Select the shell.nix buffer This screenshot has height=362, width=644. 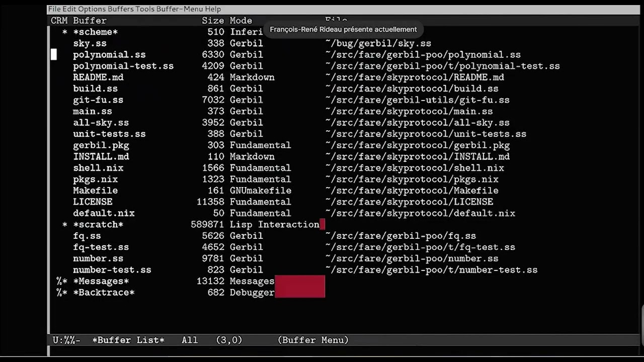click(x=98, y=168)
